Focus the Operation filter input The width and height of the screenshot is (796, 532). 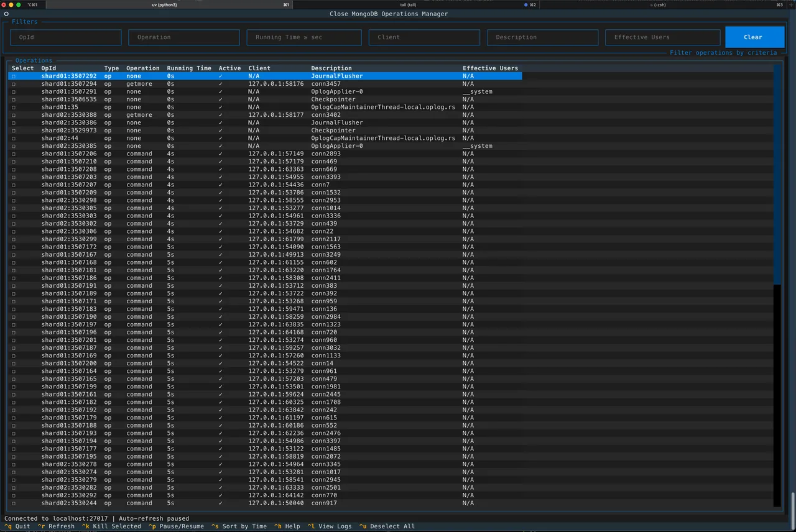(x=184, y=37)
